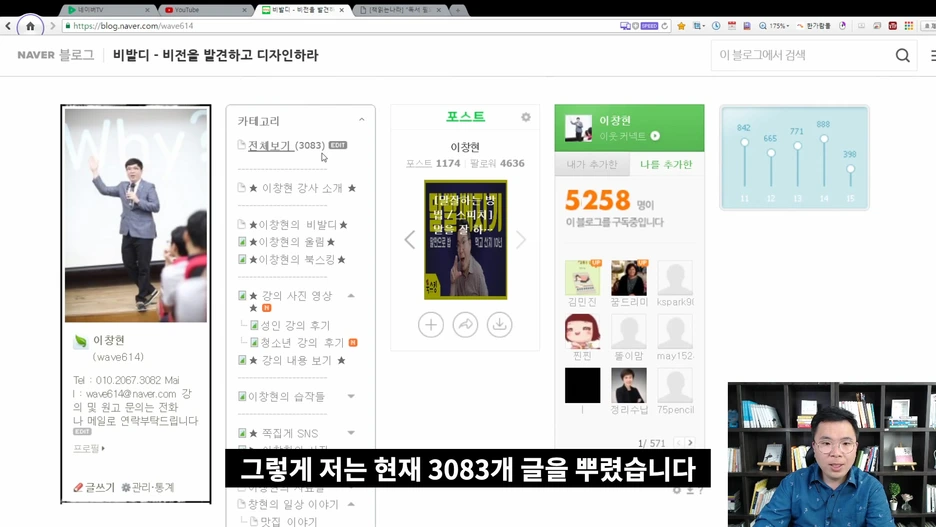Click the address bar URL
The width and height of the screenshot is (936, 527).
pyautogui.click(x=133, y=26)
